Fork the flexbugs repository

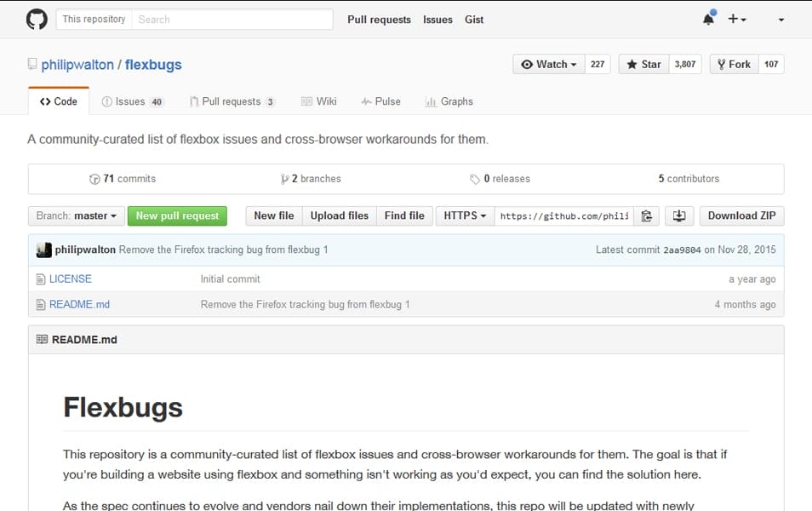pos(734,64)
